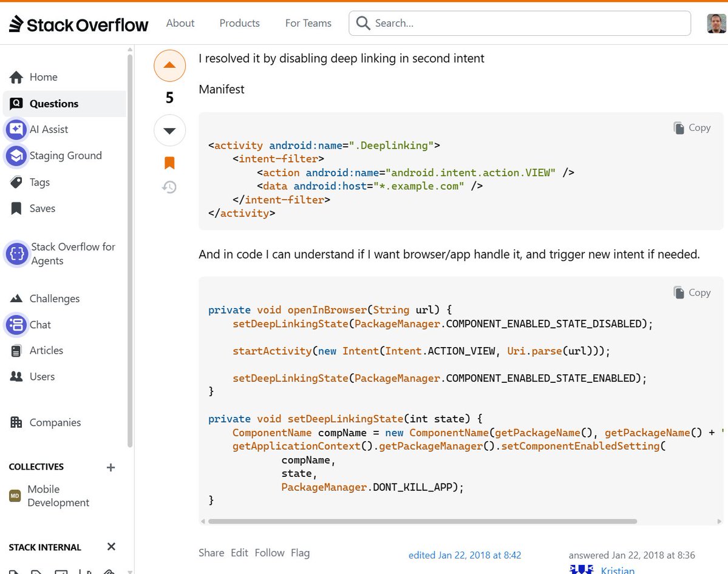The width and height of the screenshot is (728, 574).
Task: Open Kristian's user profile
Action: click(617, 570)
